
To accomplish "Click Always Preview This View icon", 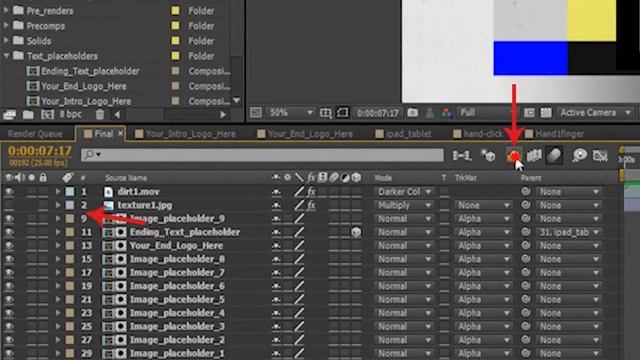I will [x=256, y=113].
